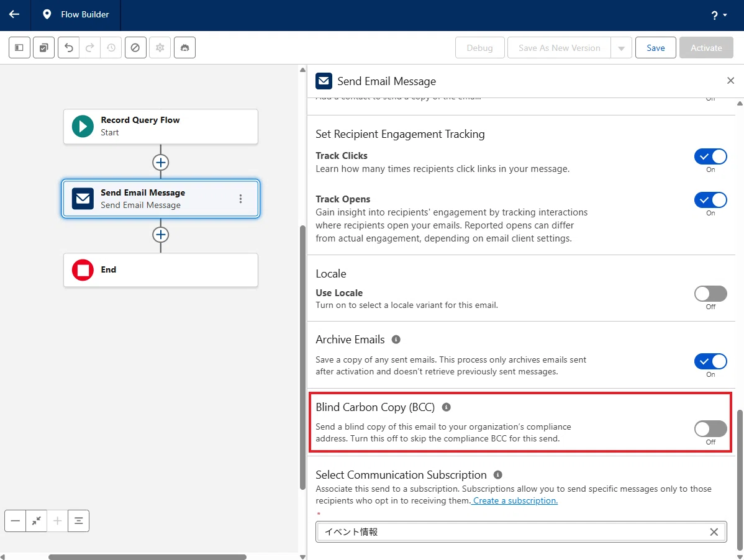Open the Create a subscription link
Image resolution: width=744 pixels, height=560 pixels.
tap(515, 501)
